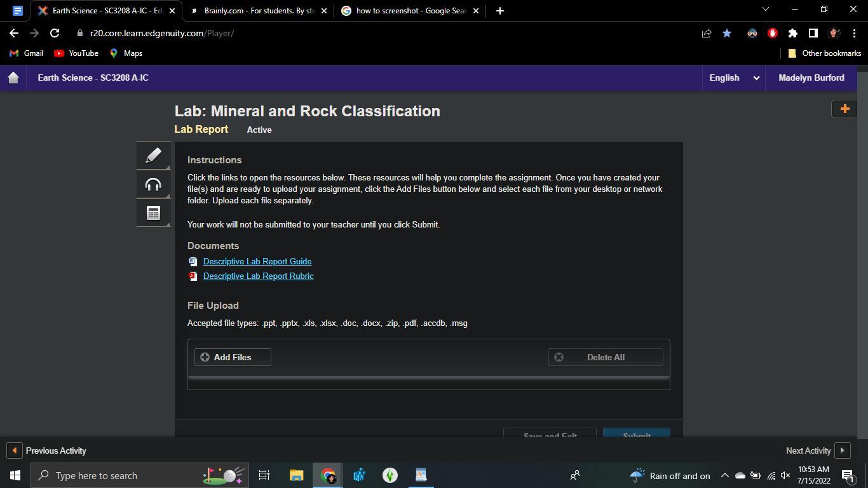
Task: Toggle the browser side panel
Action: (x=813, y=33)
